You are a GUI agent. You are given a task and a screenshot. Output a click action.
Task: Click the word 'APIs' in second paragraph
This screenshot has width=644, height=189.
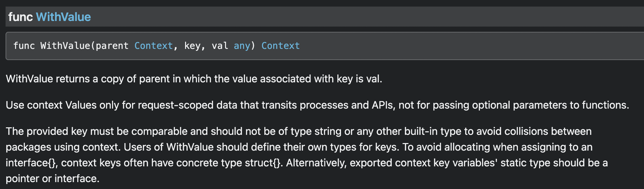(x=382, y=105)
